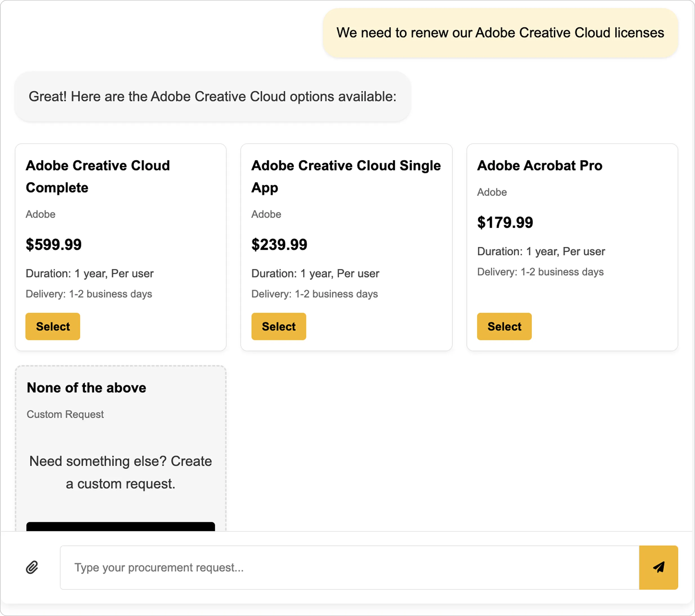
Task: Click the procurement request text field
Action: (x=349, y=567)
